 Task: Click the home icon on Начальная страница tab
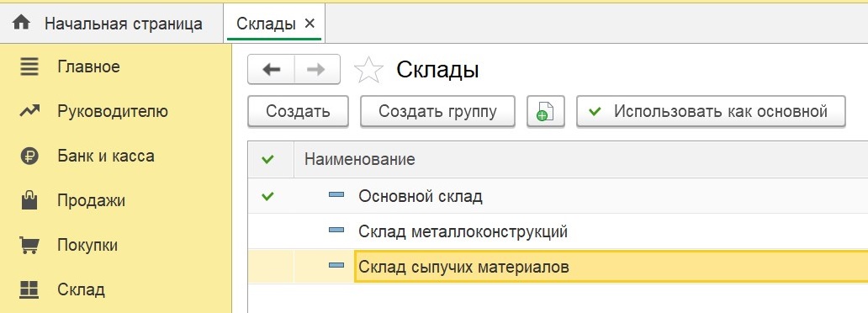click(22, 24)
